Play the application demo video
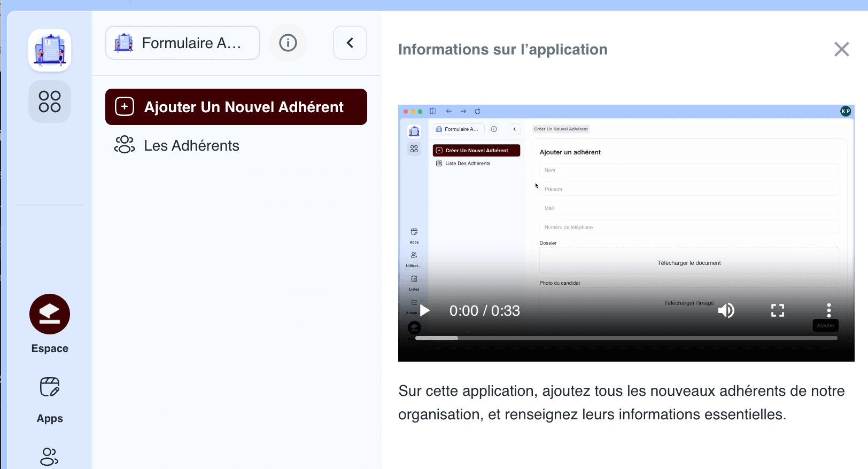Image resolution: width=868 pixels, height=469 pixels. [x=424, y=311]
